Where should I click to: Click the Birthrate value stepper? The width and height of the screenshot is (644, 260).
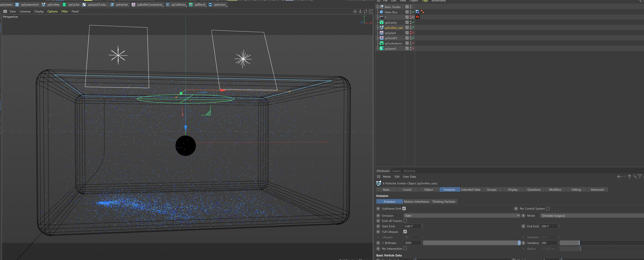(422, 243)
